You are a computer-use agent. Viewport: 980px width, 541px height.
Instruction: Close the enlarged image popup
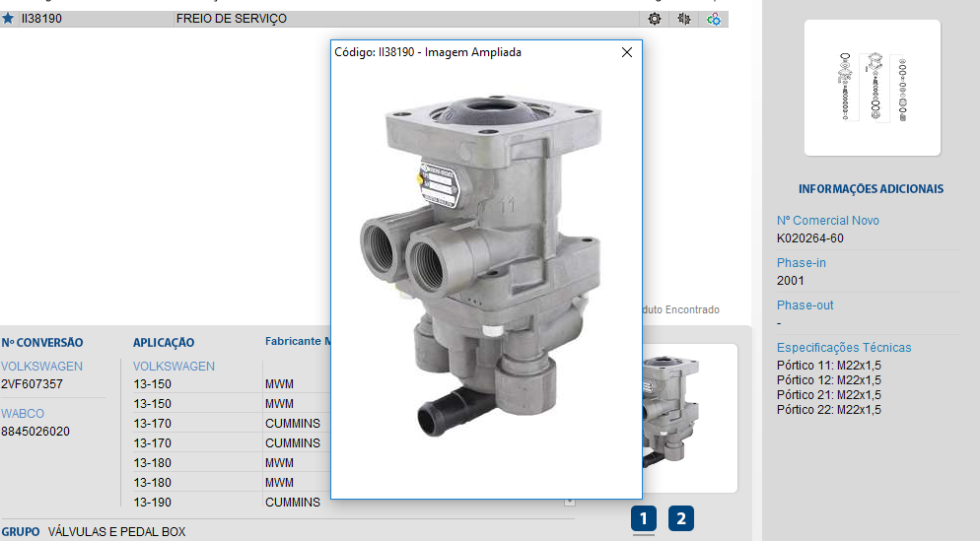click(x=626, y=52)
